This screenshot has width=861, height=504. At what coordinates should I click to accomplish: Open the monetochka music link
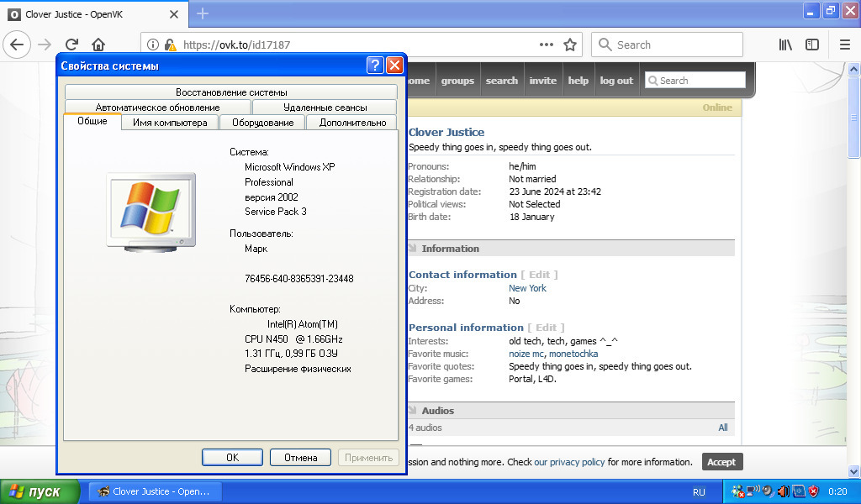[573, 354]
